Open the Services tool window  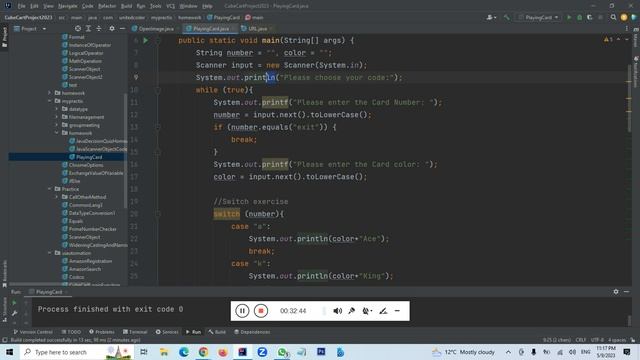(167, 332)
